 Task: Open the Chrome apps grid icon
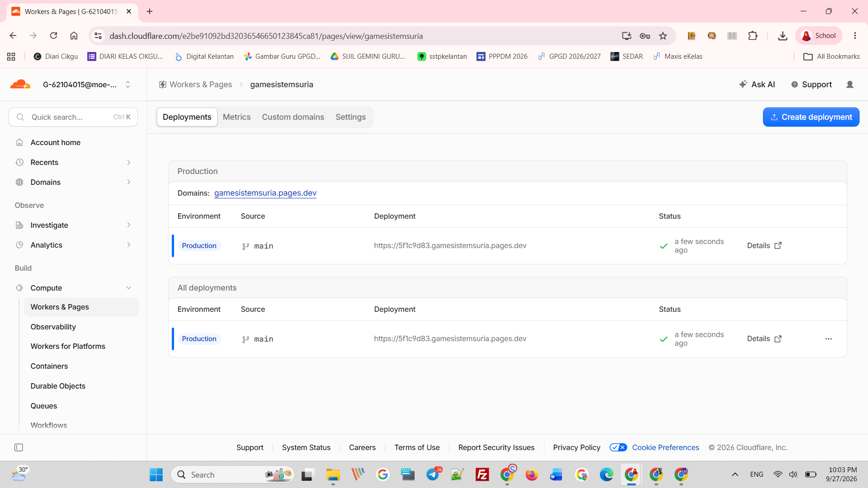[x=11, y=56]
